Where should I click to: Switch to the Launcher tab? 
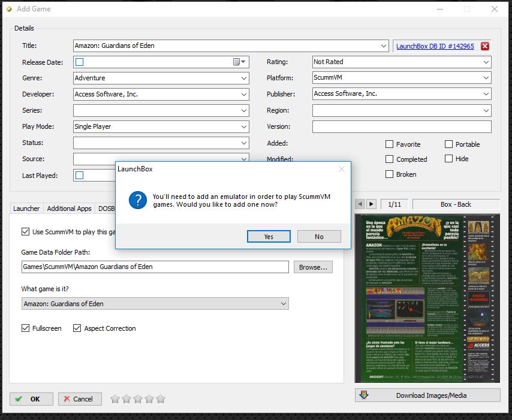[x=26, y=209]
